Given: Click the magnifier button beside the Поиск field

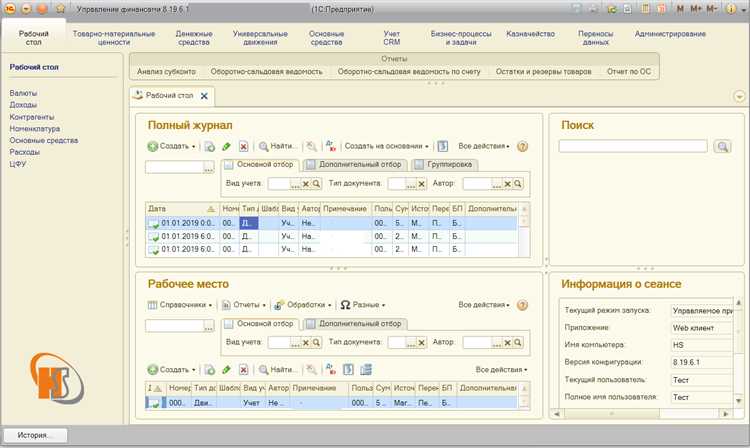Looking at the screenshot, I should click(x=724, y=146).
